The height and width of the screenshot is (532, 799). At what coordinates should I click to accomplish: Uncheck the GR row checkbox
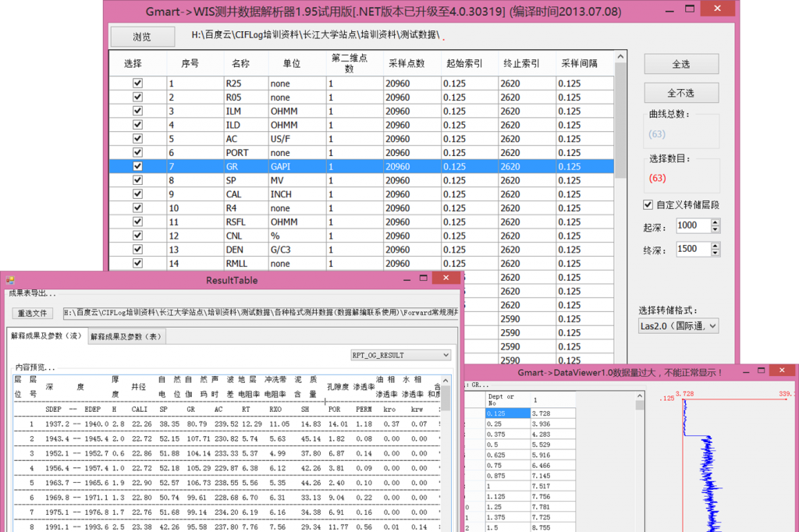point(137,166)
